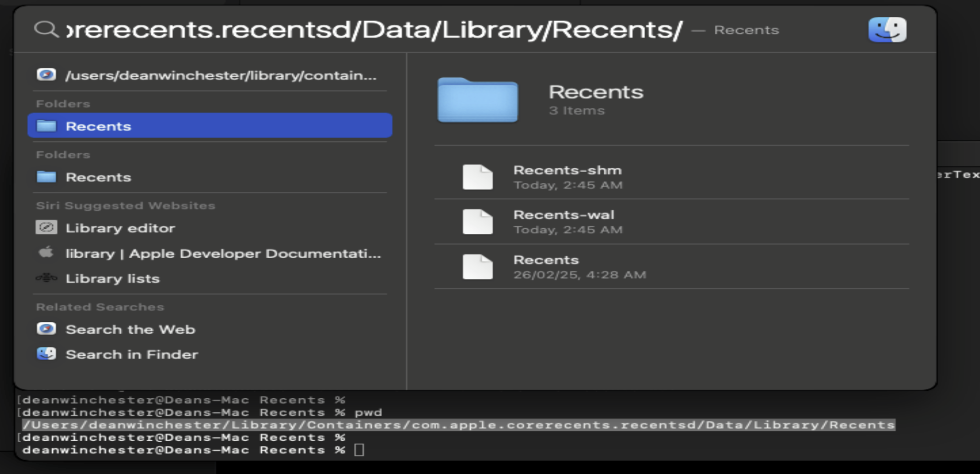
Task: Click Search the Web option
Action: tap(130, 329)
